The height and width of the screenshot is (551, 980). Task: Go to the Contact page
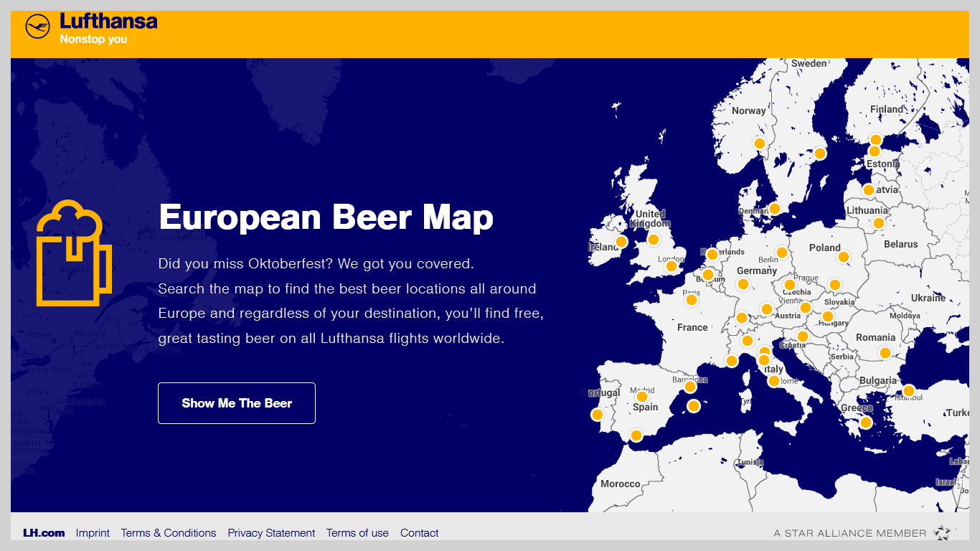coord(419,533)
